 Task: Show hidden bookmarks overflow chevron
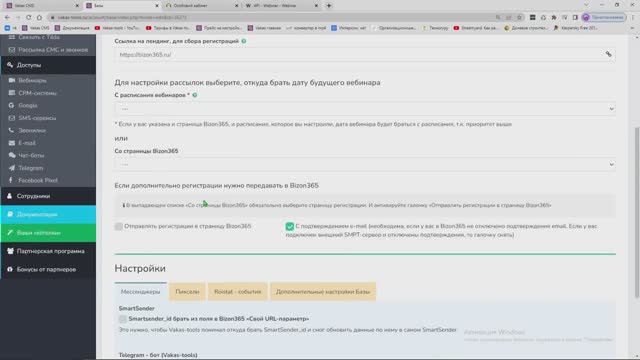(x=633, y=28)
